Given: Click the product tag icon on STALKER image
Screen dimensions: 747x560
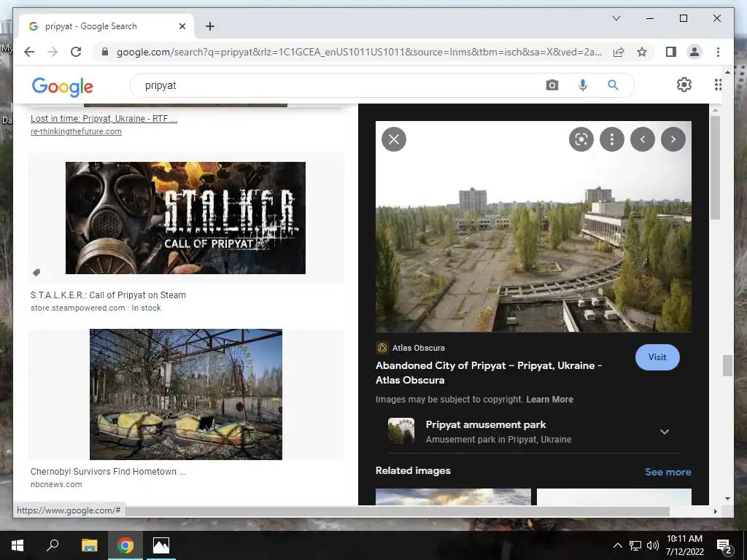Looking at the screenshot, I should pos(36,273).
